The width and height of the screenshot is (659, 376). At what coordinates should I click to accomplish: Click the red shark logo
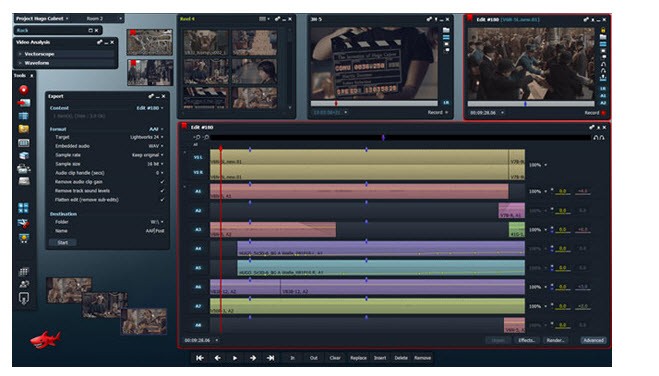click(x=45, y=339)
